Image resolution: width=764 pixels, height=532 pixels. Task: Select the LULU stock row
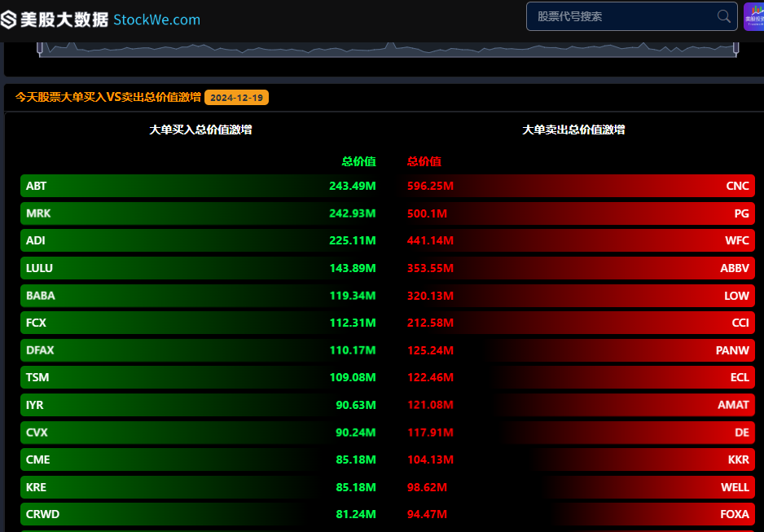click(x=200, y=268)
